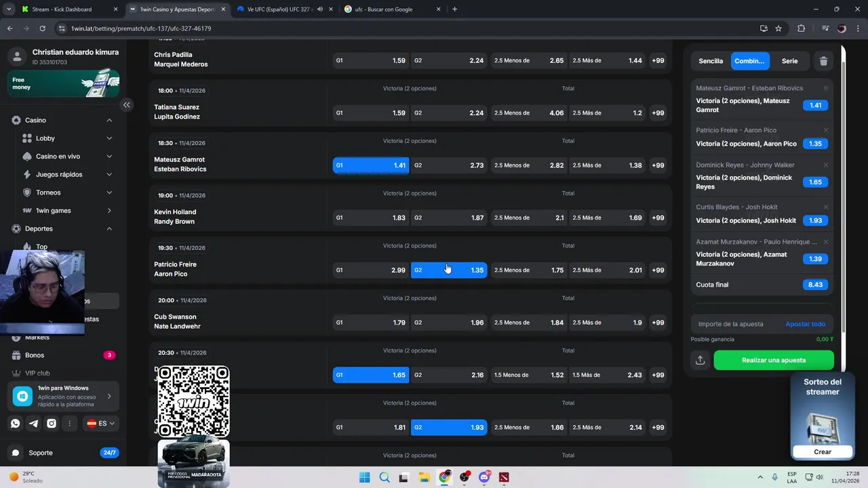Viewport: 868px width, 488px height.
Task: Click Apostar todo link
Action: click(805, 324)
